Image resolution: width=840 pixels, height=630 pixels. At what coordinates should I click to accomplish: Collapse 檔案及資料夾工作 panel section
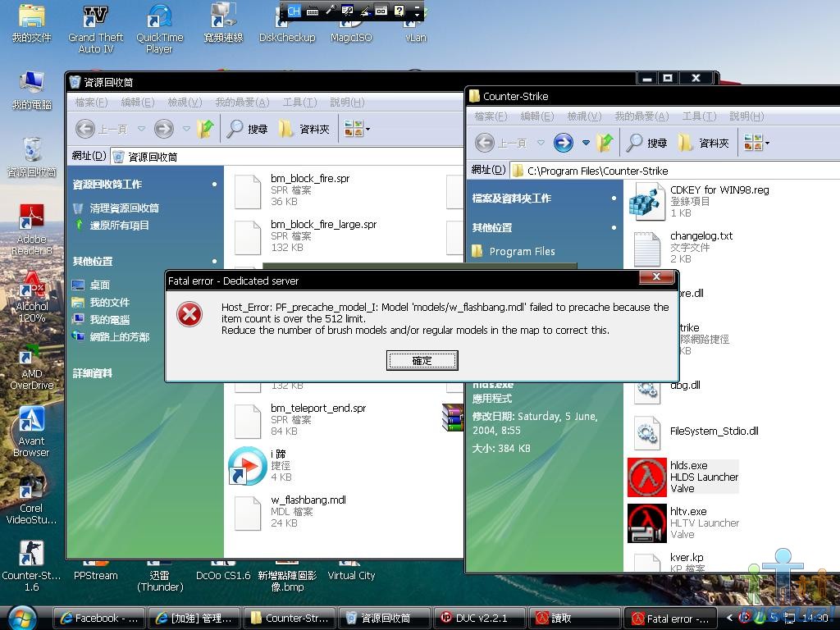tap(613, 199)
